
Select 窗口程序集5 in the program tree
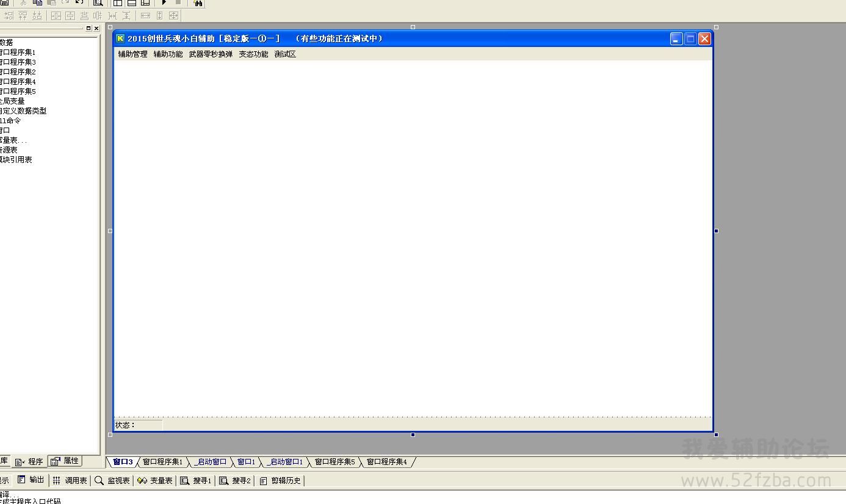tap(18, 92)
